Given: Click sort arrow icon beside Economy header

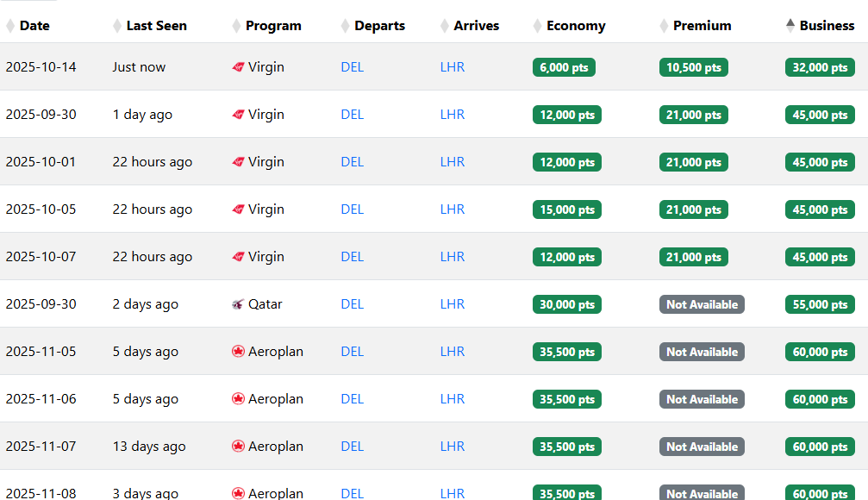Looking at the screenshot, I should (x=538, y=26).
